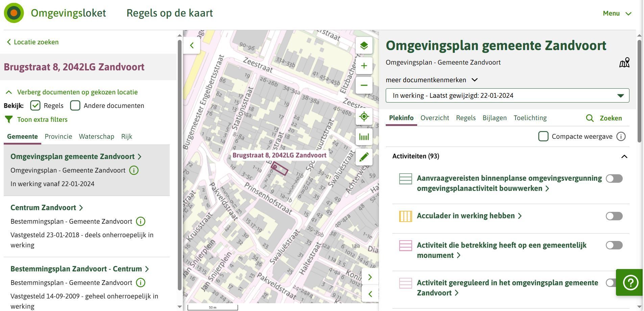Zoom out on the map

(364, 85)
